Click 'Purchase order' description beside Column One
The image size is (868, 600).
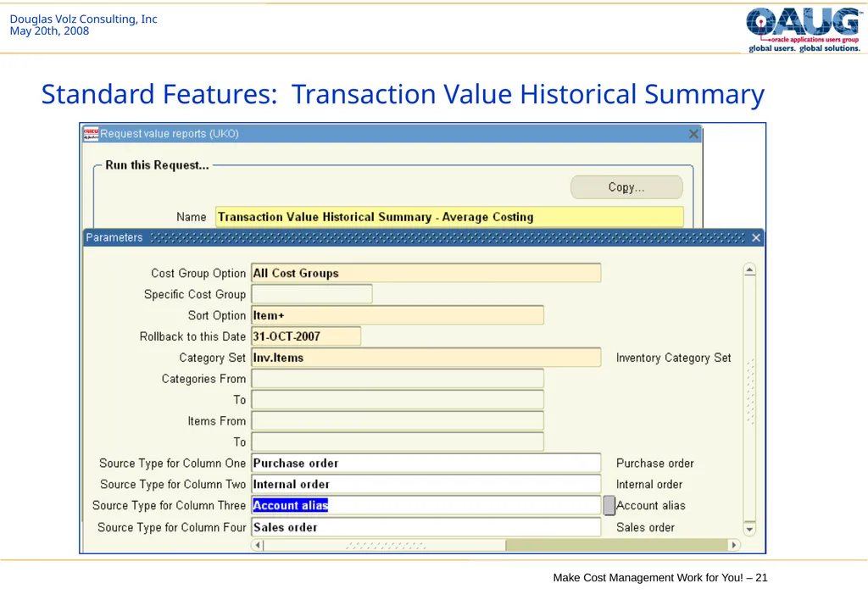(x=655, y=464)
